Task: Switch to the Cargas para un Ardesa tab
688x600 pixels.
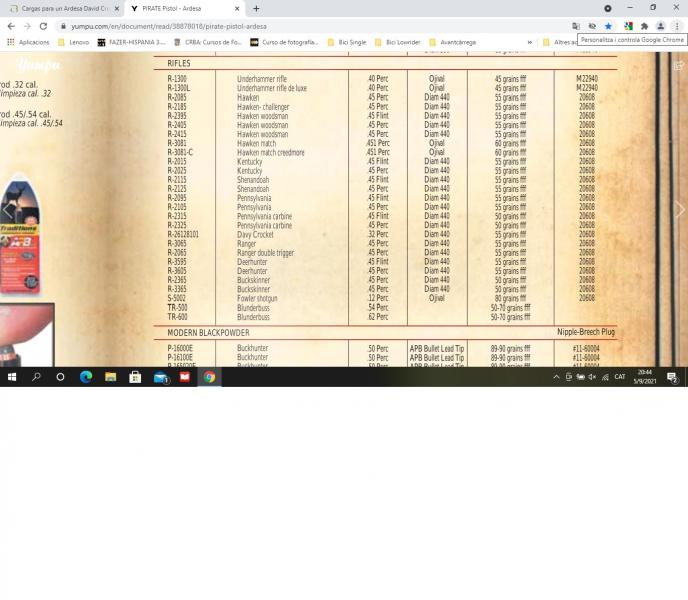Action: [62, 8]
